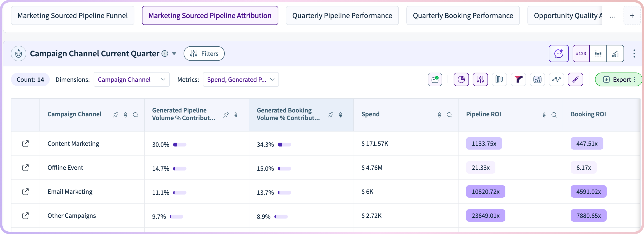Click the line graph trend icon
Image resolution: width=644 pixels, height=234 pixels.
pos(556,79)
